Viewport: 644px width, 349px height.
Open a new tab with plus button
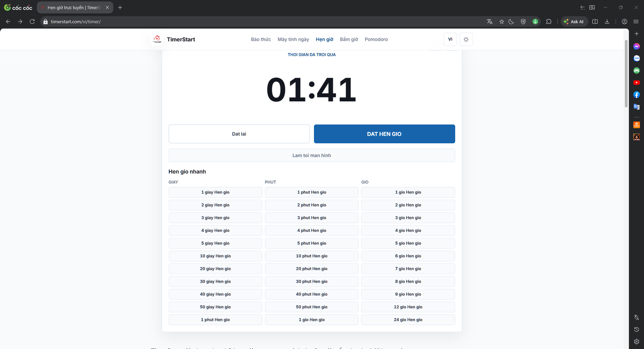120,8
